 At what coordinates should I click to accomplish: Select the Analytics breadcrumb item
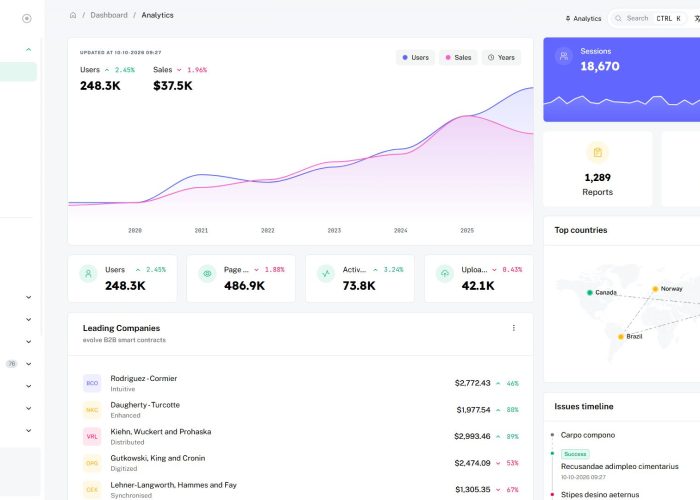[157, 15]
